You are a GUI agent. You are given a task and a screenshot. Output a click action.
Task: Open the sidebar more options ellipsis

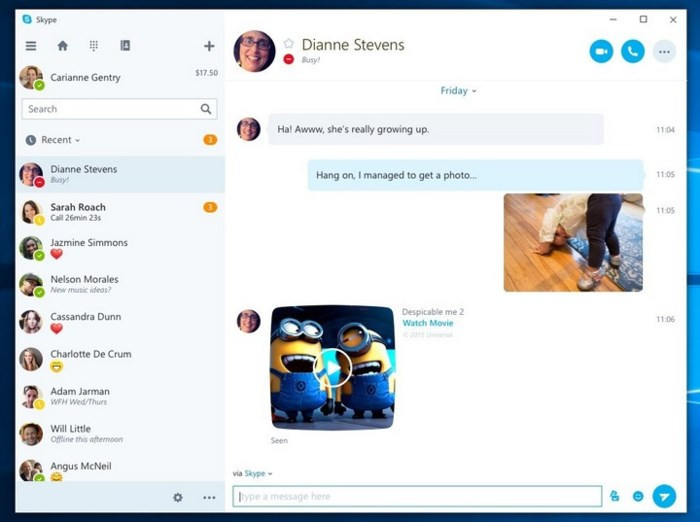point(209,497)
